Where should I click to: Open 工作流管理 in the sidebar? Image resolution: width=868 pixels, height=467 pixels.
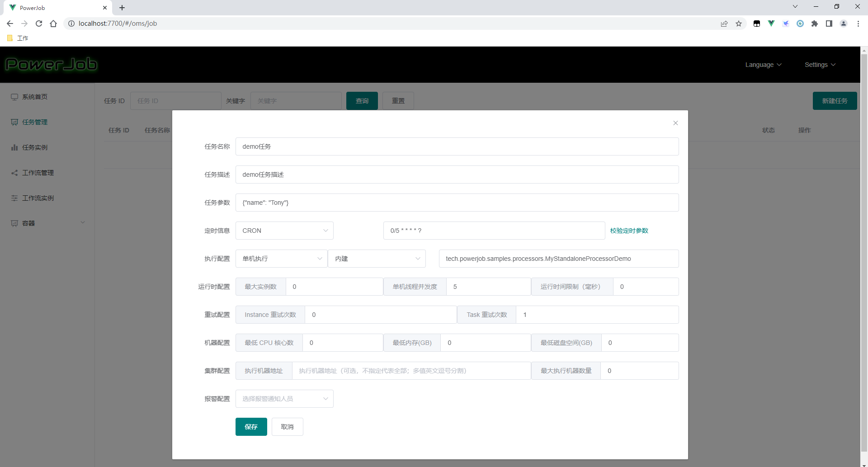[47, 173]
